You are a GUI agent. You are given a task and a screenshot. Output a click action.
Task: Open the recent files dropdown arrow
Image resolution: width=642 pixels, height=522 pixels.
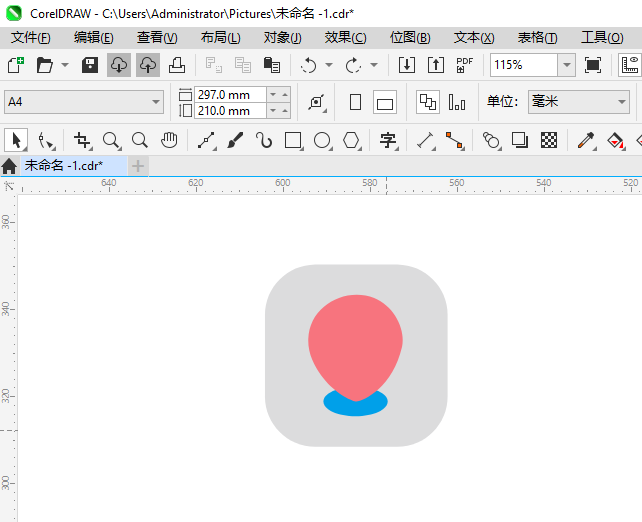[65, 65]
